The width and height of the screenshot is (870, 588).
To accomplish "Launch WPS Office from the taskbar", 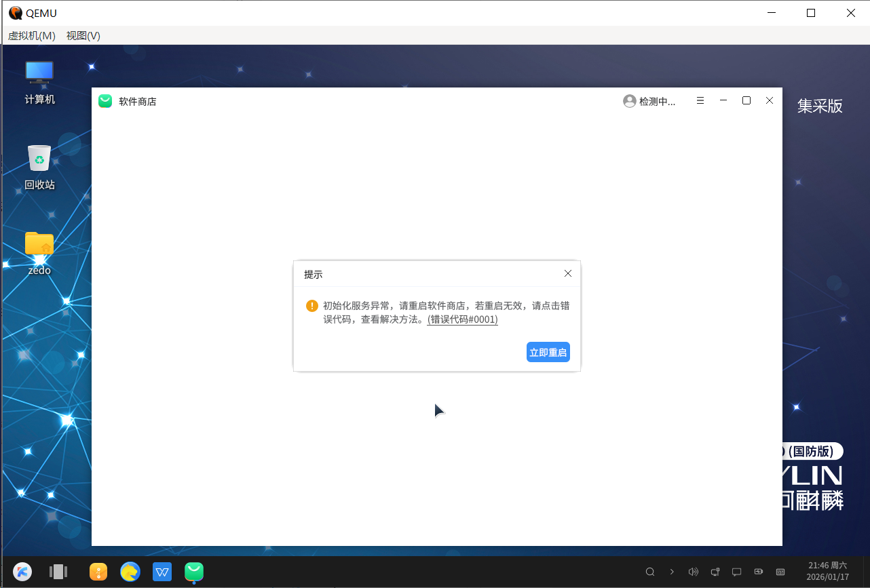I will pos(162,572).
